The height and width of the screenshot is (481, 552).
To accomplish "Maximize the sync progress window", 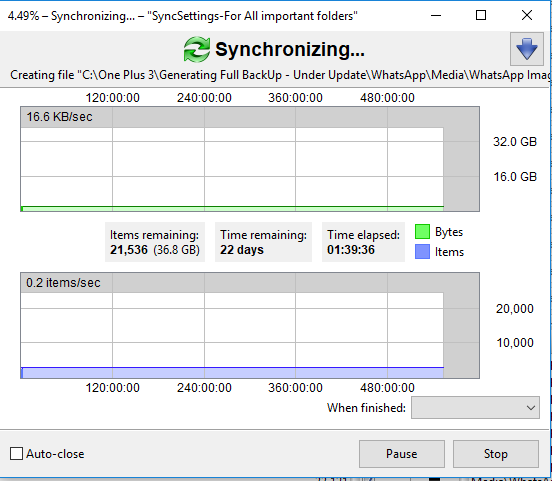I will point(481,15).
